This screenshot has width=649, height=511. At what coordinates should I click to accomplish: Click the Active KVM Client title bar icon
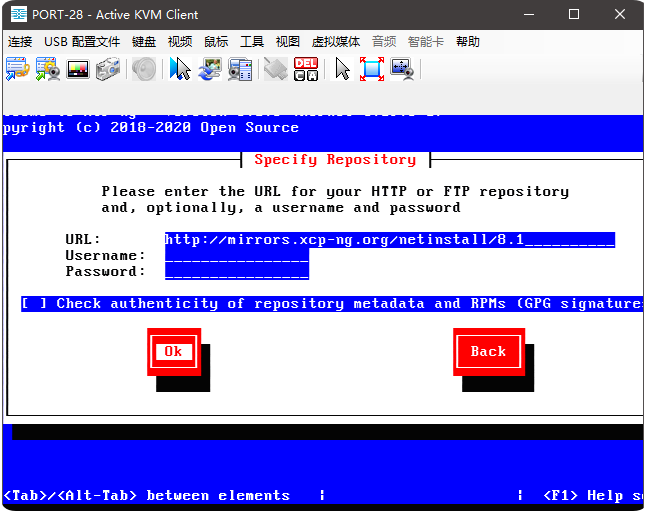point(19,14)
